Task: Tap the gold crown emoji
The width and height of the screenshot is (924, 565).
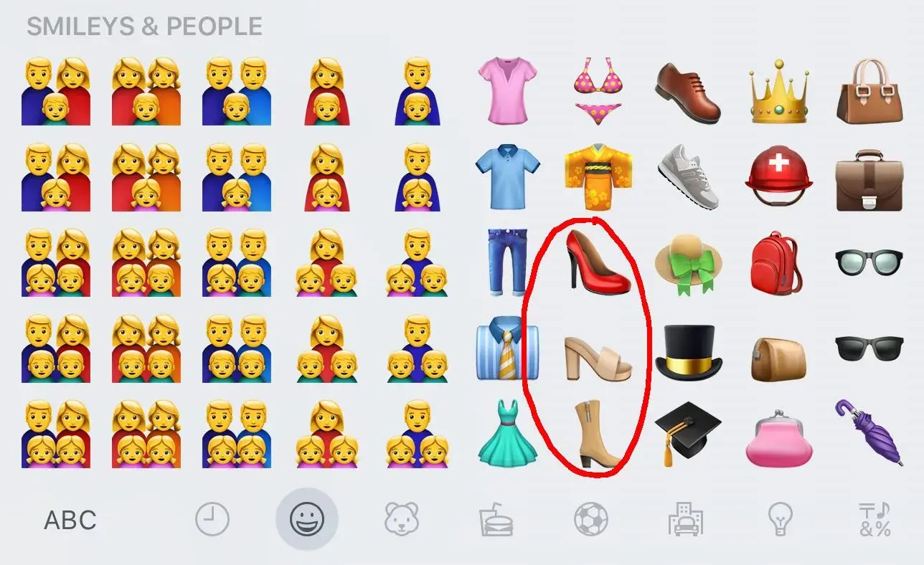Action: pos(778,93)
